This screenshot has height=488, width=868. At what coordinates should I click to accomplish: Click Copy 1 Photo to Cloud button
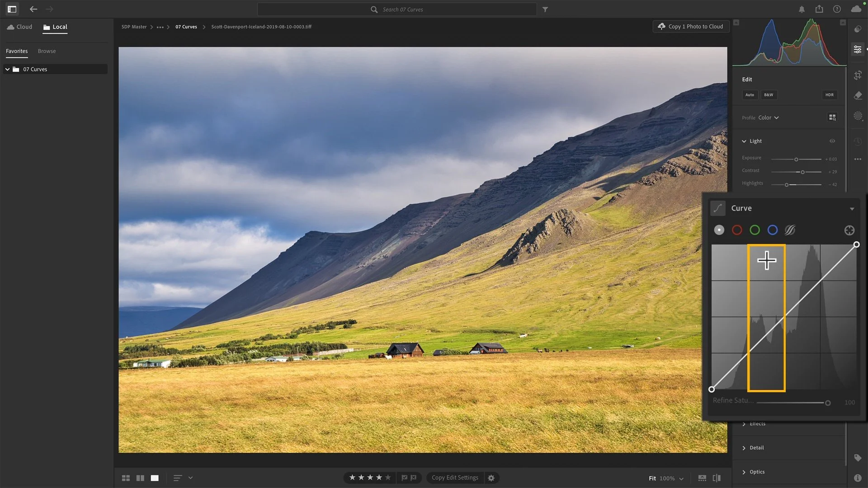[x=690, y=27]
